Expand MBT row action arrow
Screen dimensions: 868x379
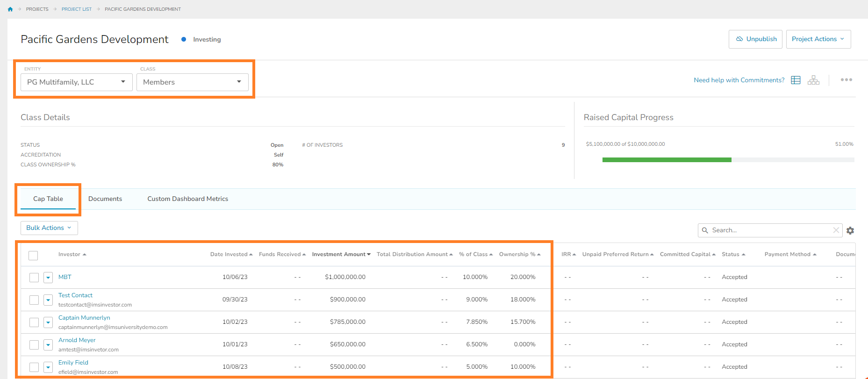pos(48,278)
